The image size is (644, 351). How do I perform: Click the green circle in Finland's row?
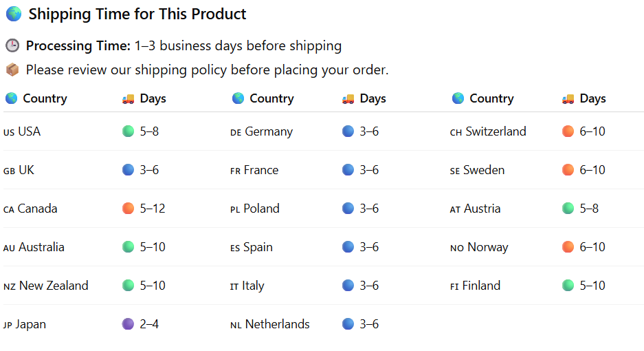(568, 286)
